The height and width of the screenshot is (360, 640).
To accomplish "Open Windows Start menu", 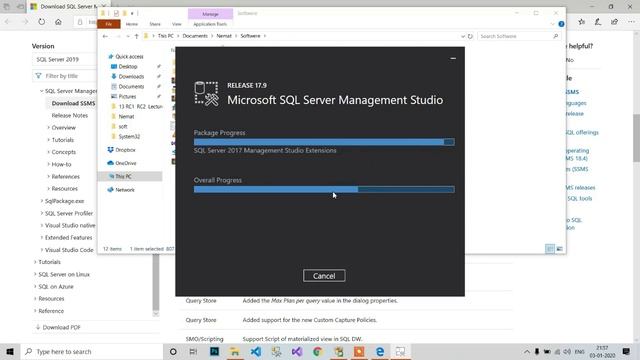I will tap(10, 351).
